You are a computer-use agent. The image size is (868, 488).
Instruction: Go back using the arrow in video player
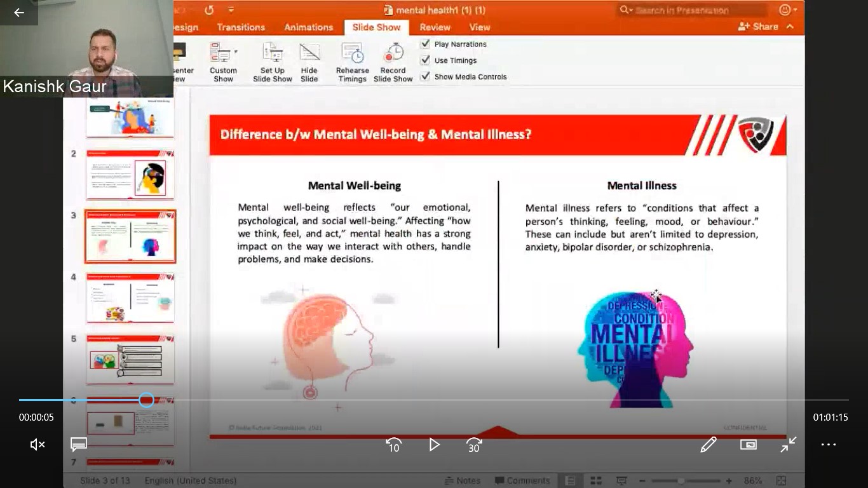point(19,13)
